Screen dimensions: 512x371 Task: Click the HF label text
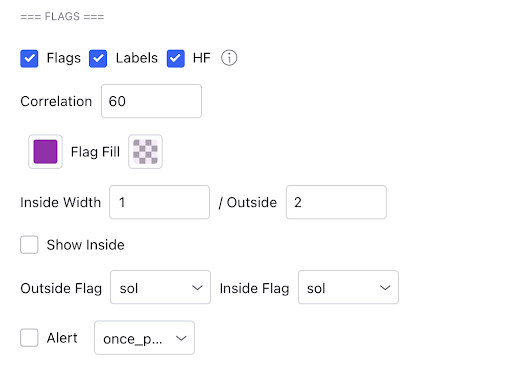(202, 58)
